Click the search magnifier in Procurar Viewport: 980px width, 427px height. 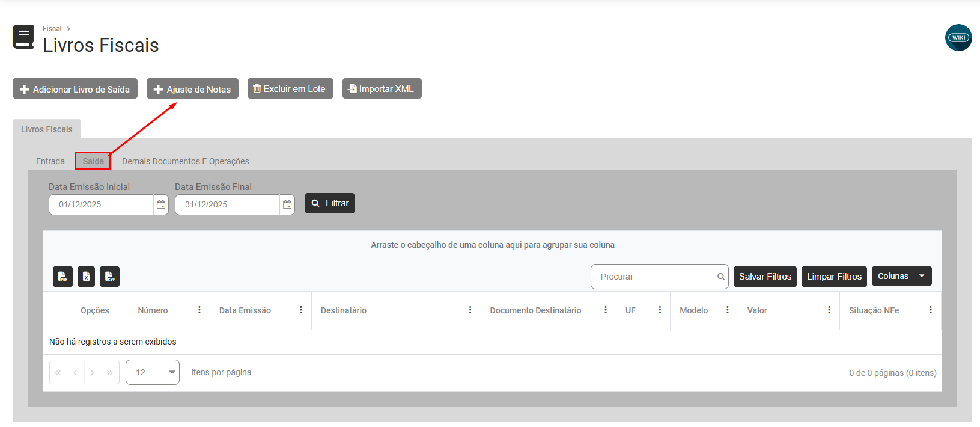pos(721,277)
